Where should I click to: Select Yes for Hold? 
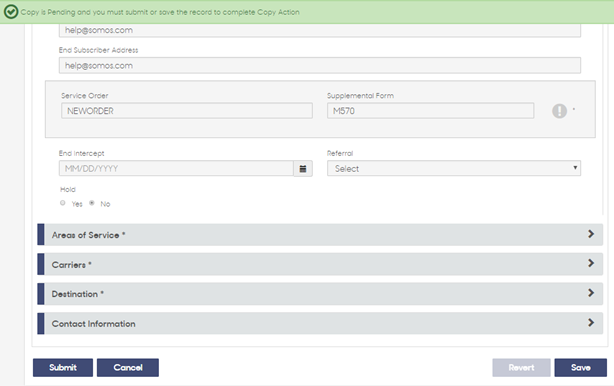tap(63, 203)
